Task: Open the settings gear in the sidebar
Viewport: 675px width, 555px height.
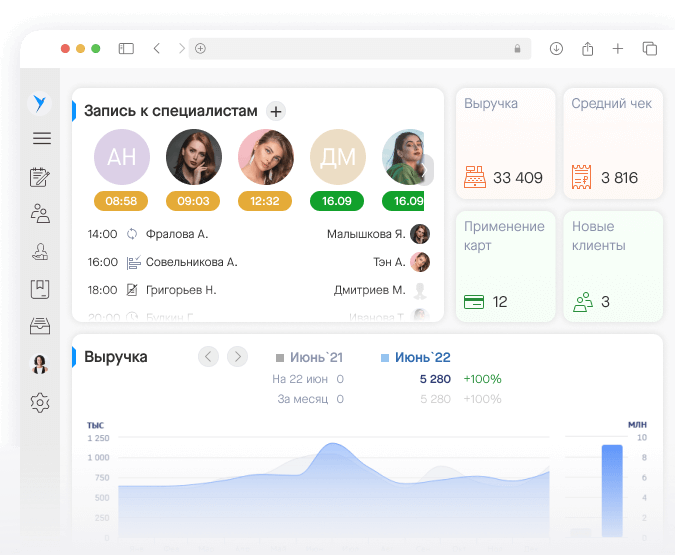Action: (x=40, y=403)
